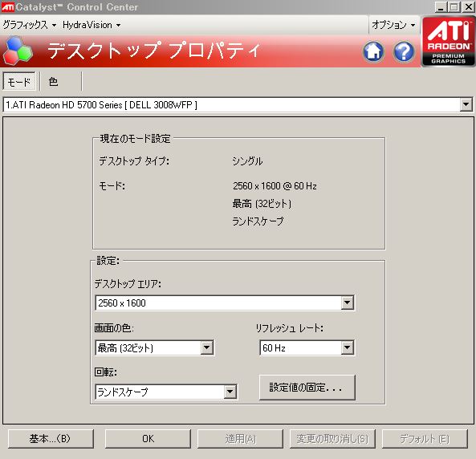Click the Home icon in the header

[373, 51]
